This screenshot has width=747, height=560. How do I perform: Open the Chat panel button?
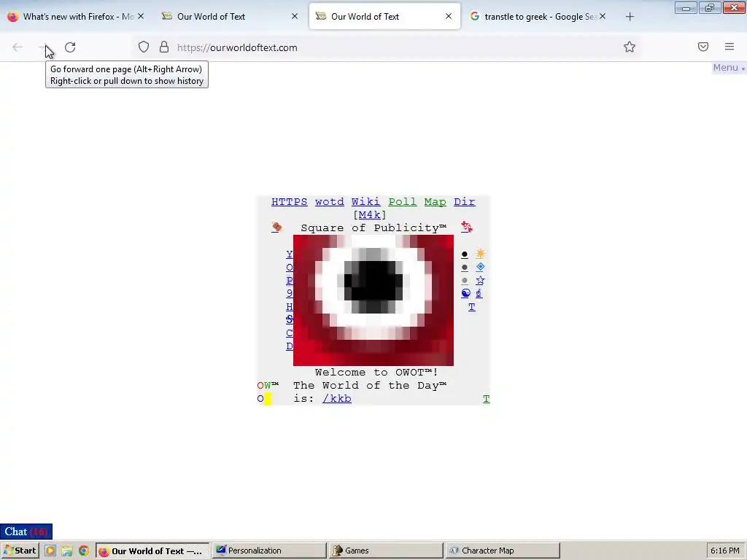coord(26,532)
